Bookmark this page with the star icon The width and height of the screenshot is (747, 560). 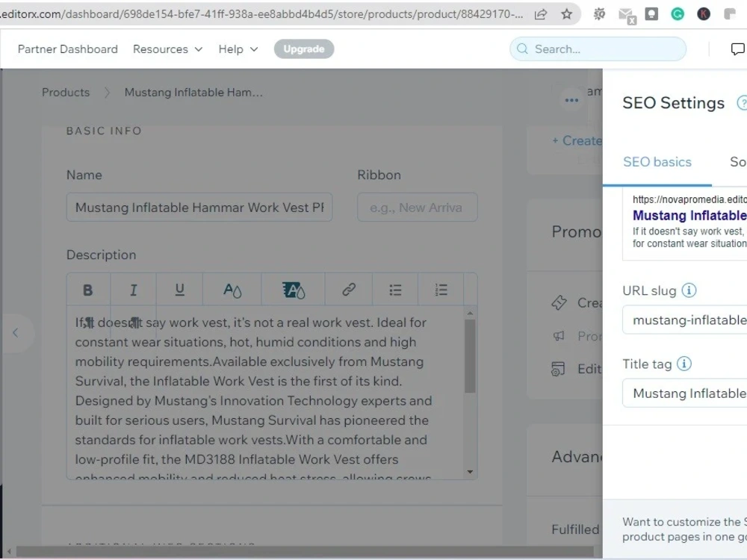point(566,13)
